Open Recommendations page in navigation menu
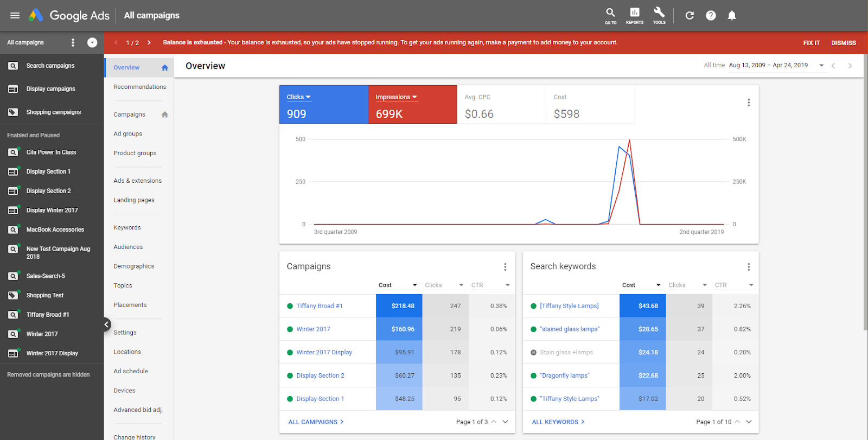 pos(139,87)
